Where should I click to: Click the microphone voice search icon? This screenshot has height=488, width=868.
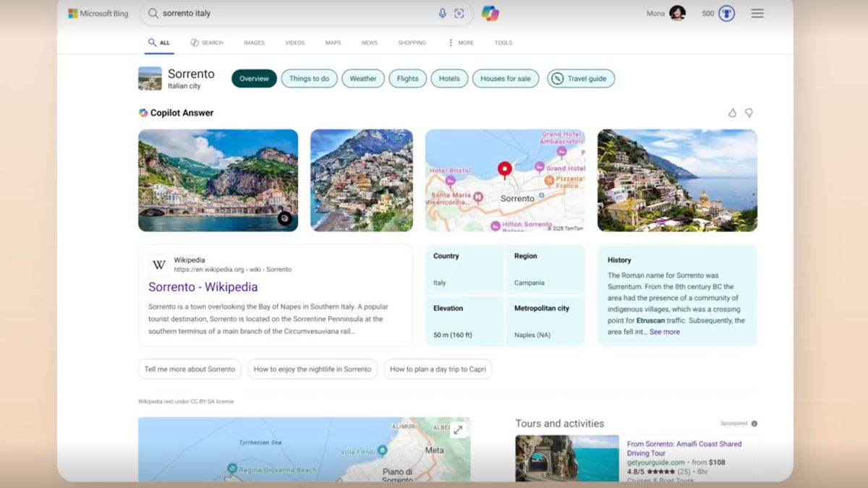click(x=442, y=14)
